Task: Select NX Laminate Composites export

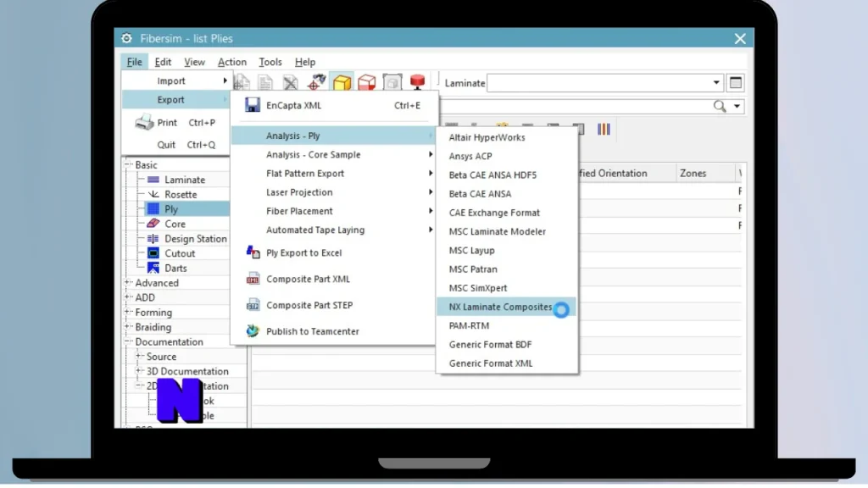Action: [507, 307]
